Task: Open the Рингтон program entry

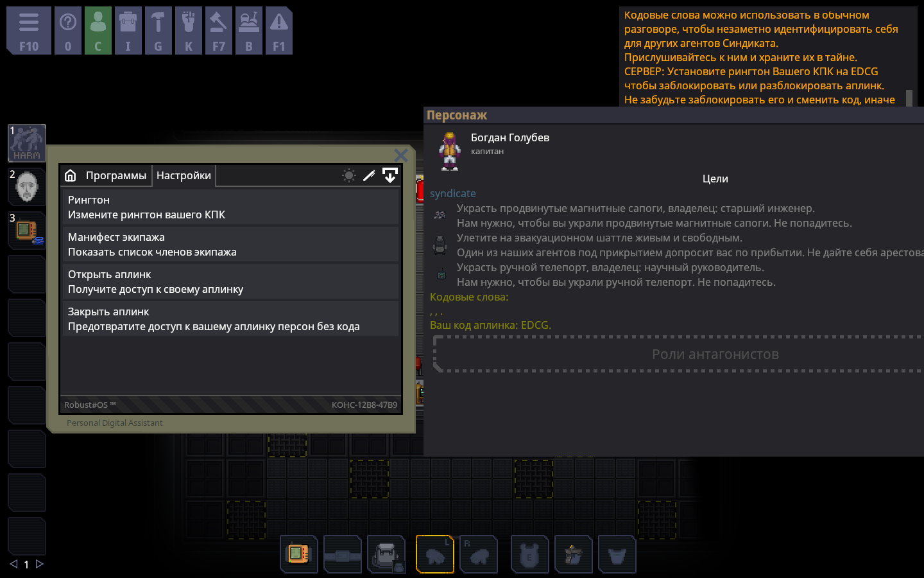Action: [x=230, y=207]
